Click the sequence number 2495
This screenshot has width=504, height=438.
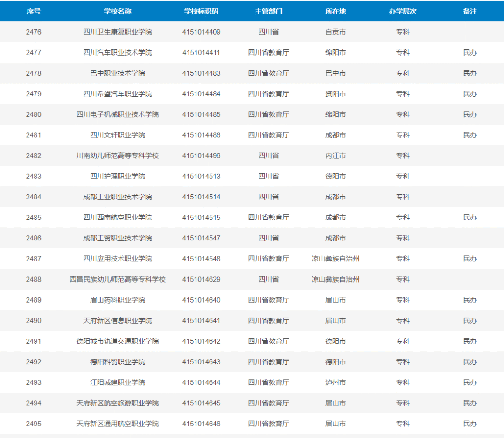click(34, 424)
